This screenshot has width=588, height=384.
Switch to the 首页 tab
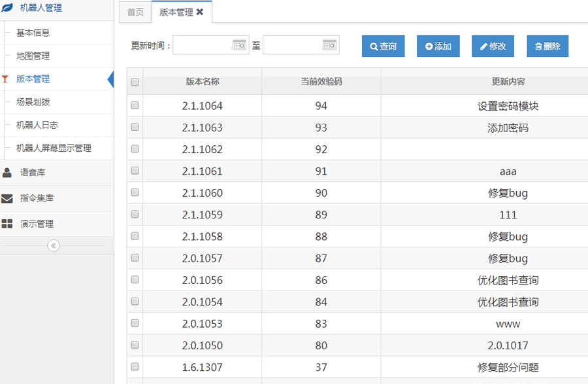135,12
